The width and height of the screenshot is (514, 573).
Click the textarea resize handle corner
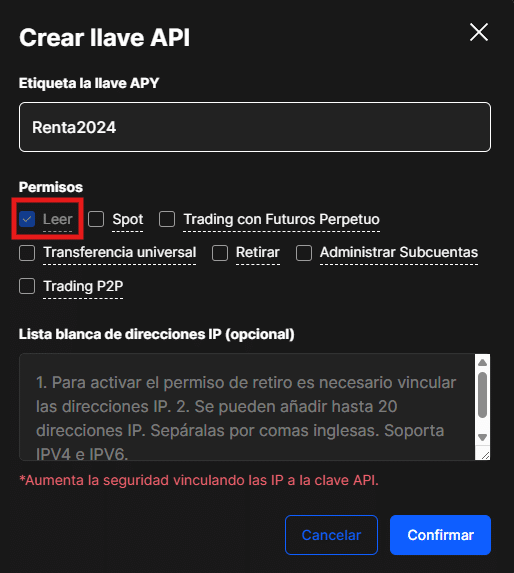click(x=485, y=455)
